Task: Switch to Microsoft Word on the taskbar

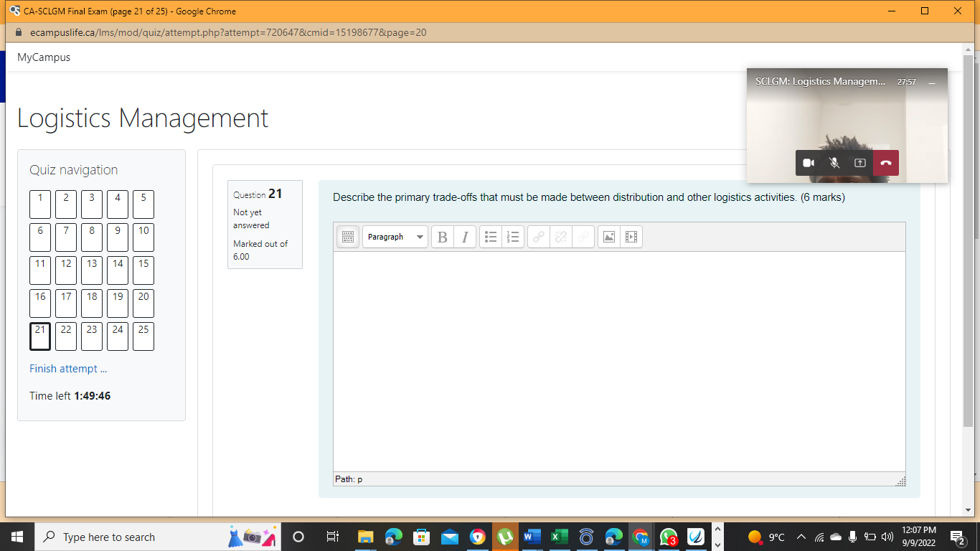Action: (x=532, y=537)
